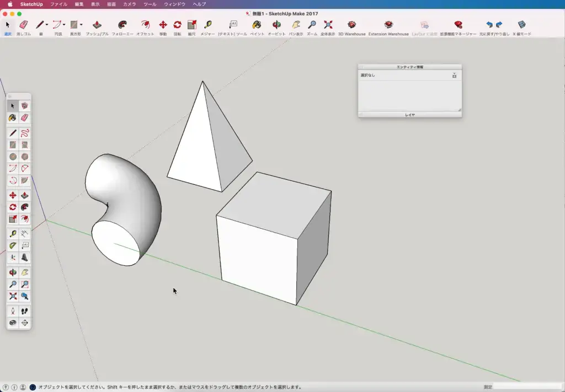Open the カメラ menu

(129, 4)
